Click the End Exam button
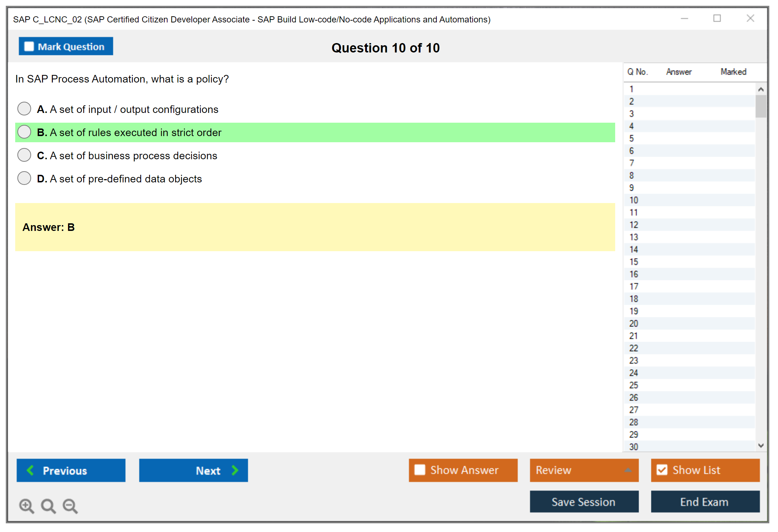The image size is (778, 532). (x=705, y=502)
